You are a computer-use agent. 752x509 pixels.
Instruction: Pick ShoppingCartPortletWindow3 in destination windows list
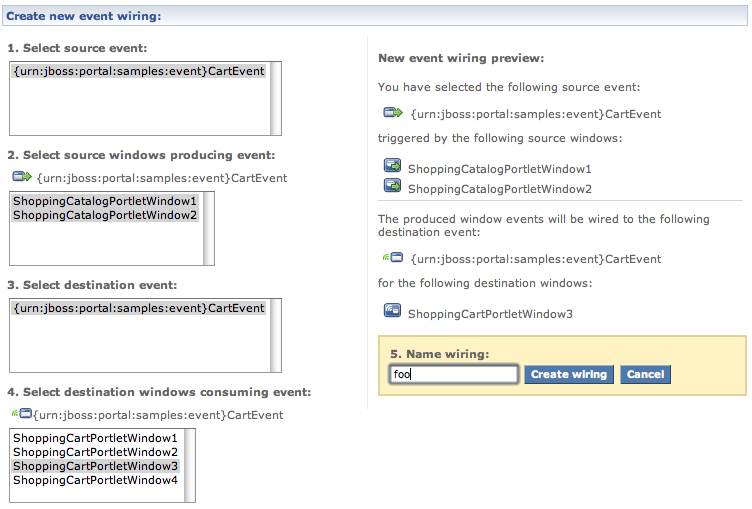coord(95,466)
